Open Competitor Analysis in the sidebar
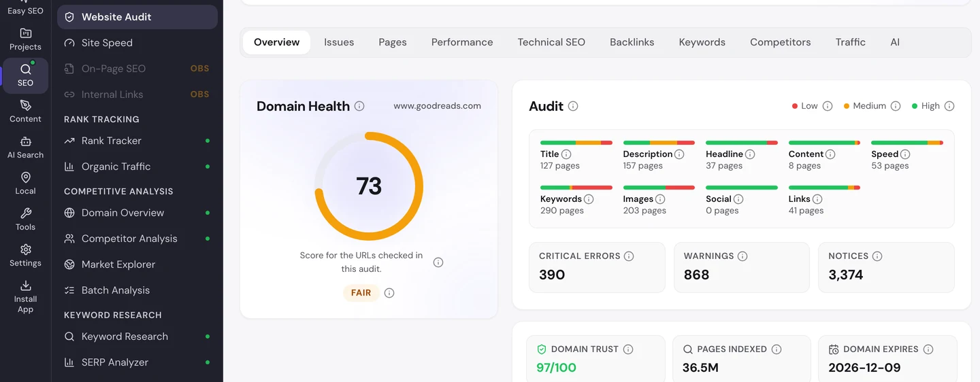This screenshot has width=980, height=382. click(137, 239)
